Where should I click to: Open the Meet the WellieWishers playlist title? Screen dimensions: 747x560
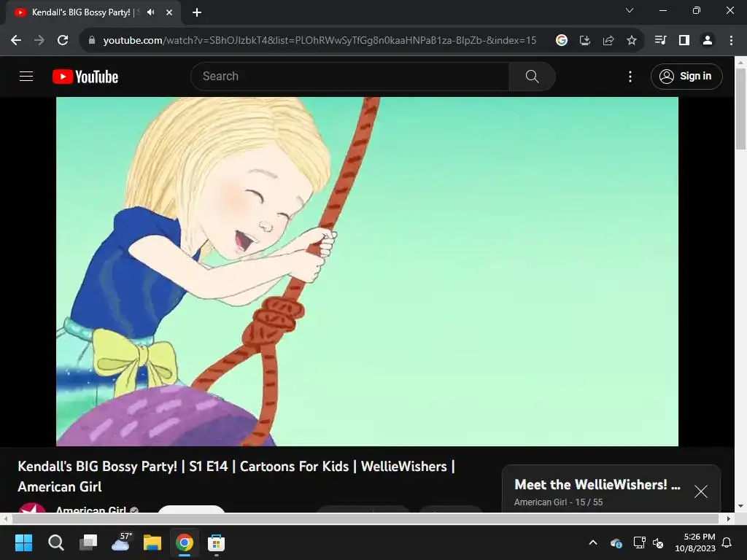click(x=597, y=485)
